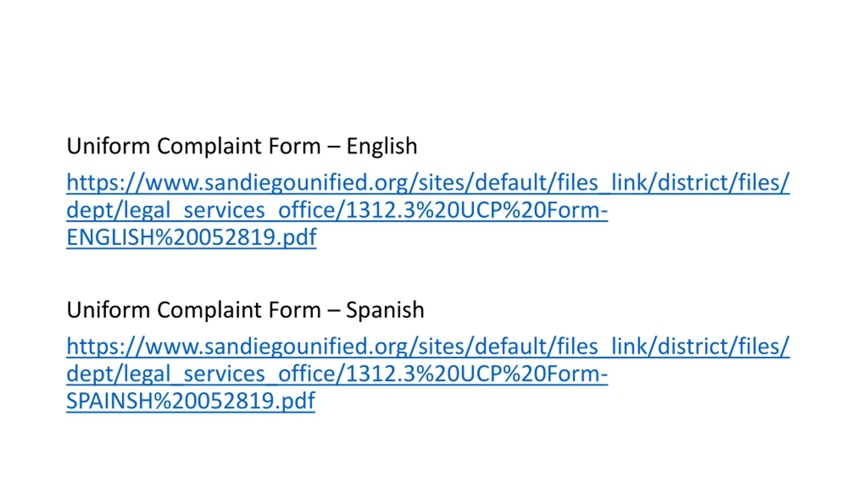Click the SPAINSH%20052819.pdf link text

click(191, 401)
